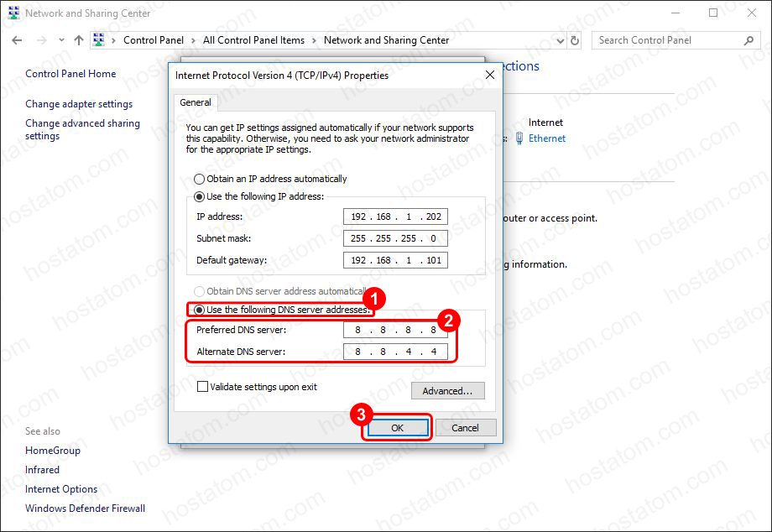Click the Network and Sharing Center address bar icon
This screenshot has width=772, height=532.
(99, 39)
